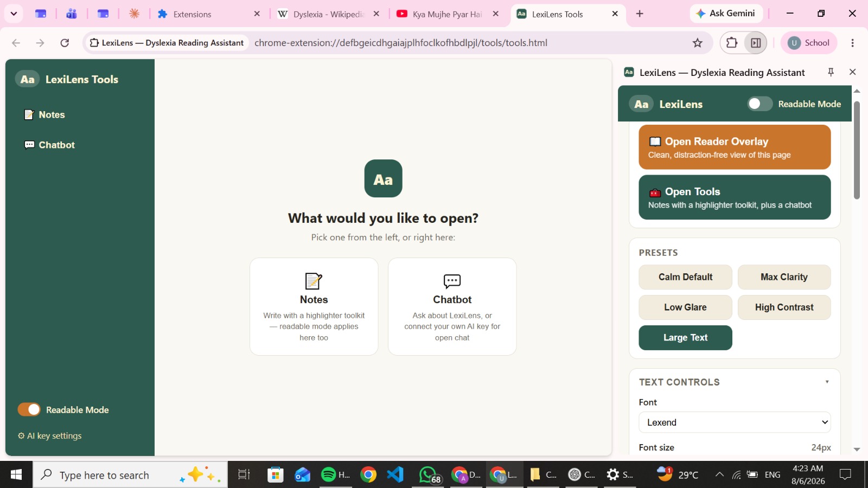Open Task View in the taskbar
868x488 pixels.
pyautogui.click(x=244, y=475)
